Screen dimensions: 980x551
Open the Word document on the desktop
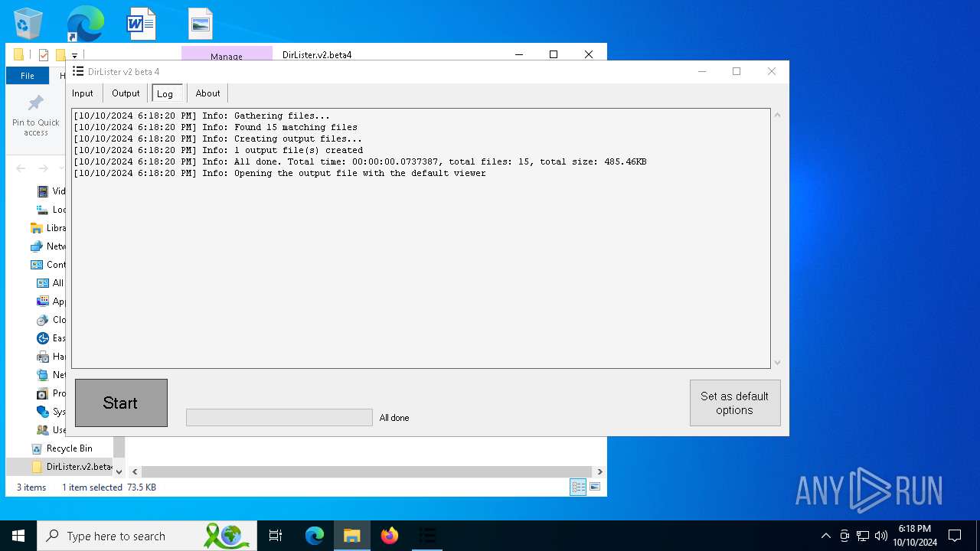click(142, 24)
